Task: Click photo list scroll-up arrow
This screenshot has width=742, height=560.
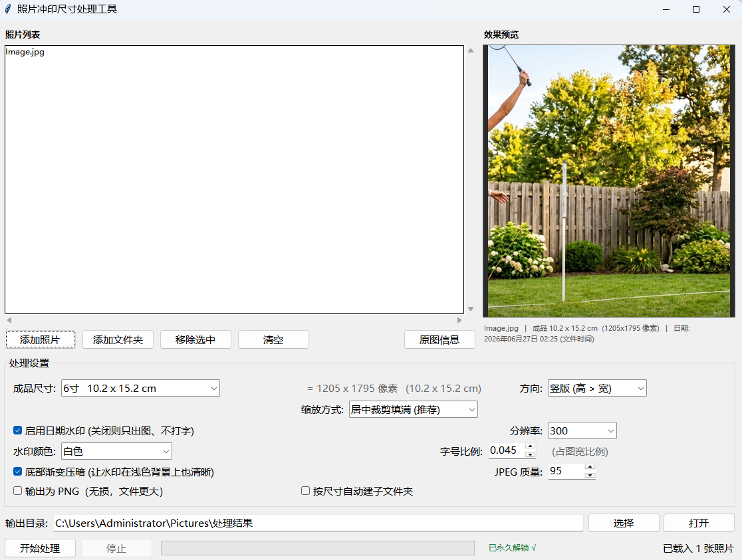Action: click(470, 50)
